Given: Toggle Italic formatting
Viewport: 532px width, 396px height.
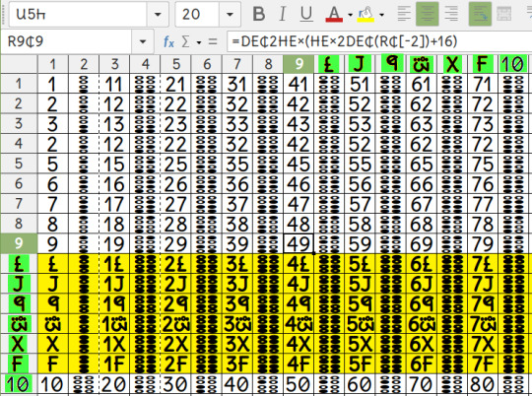Looking at the screenshot, I should [283, 14].
